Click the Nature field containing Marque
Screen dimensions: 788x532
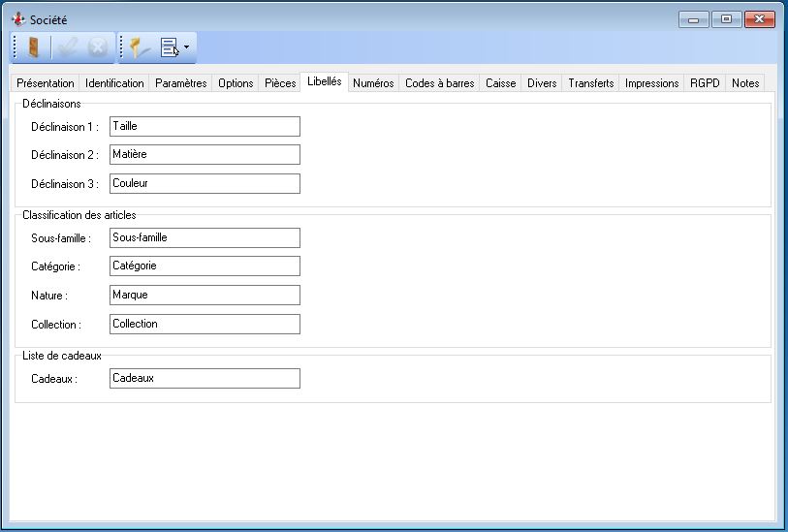(x=205, y=295)
